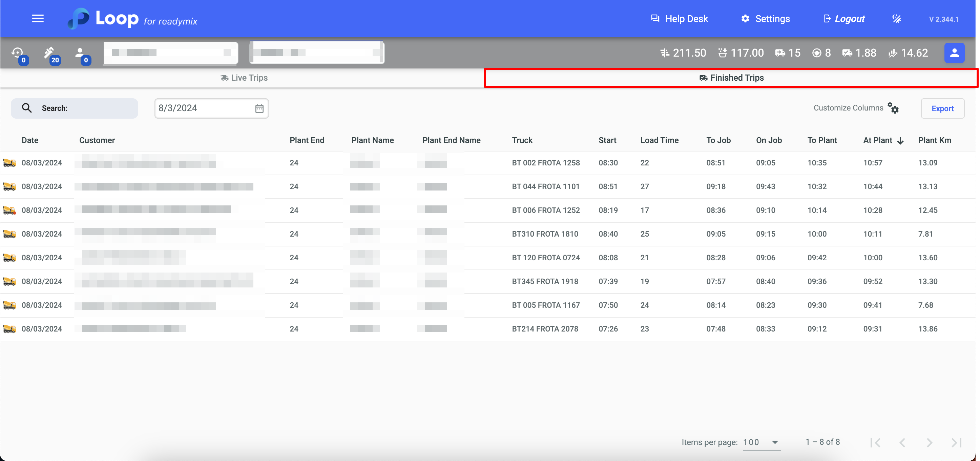Export the finished trips table
The image size is (980, 461).
click(942, 108)
